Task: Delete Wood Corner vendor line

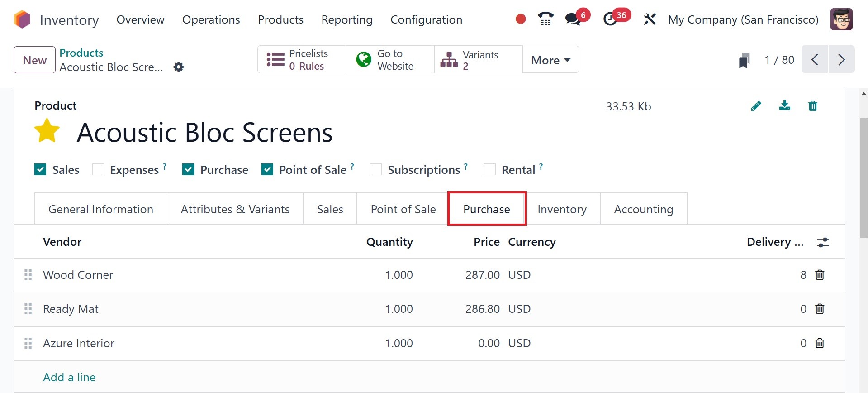Action: [x=820, y=275]
